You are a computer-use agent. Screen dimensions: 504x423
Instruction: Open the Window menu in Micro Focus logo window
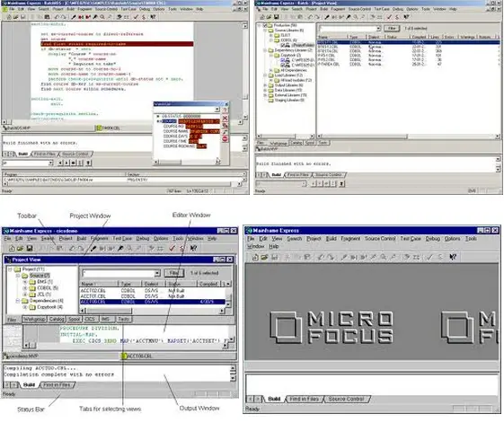pos(256,246)
